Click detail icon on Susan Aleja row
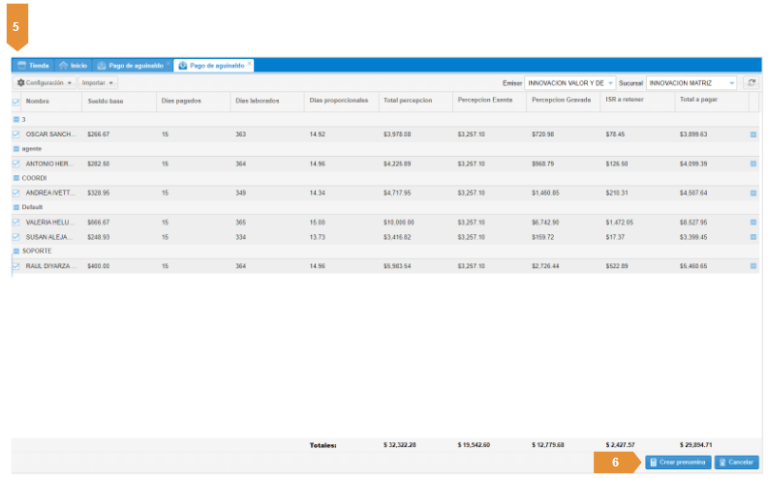This screenshot has height=479, width=768. 753,237
